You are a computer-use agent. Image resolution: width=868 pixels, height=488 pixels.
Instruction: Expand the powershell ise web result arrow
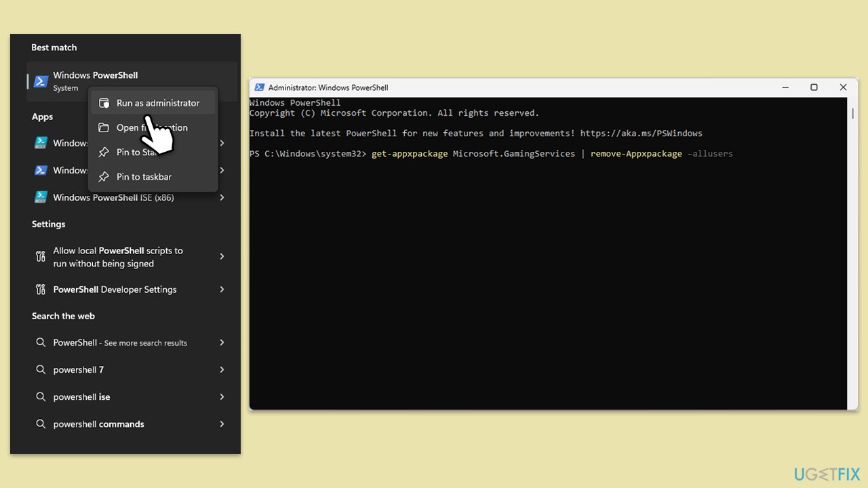pyautogui.click(x=222, y=397)
